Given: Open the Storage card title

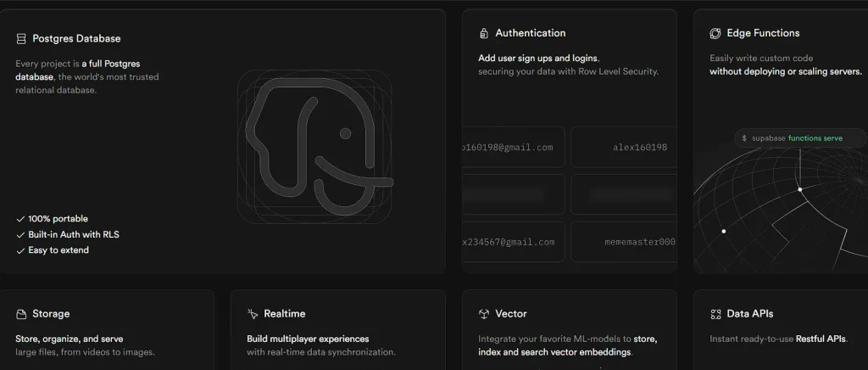Looking at the screenshot, I should click(x=51, y=314).
